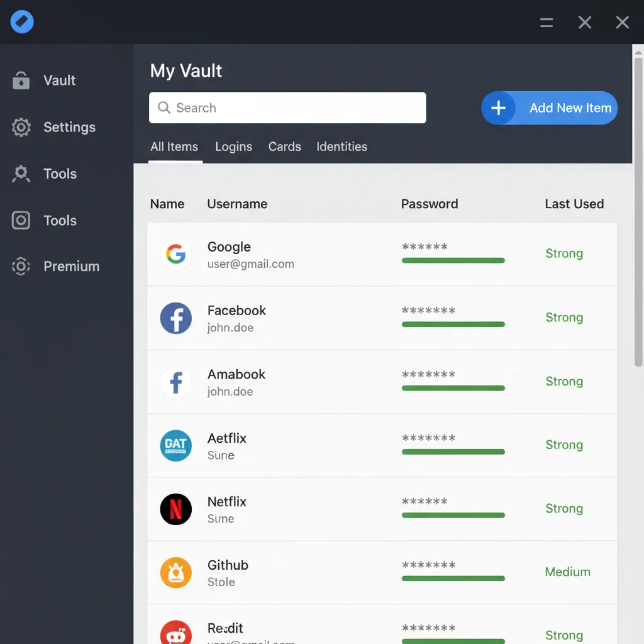
Task: Select the Amabook entry name
Action: 236,374
